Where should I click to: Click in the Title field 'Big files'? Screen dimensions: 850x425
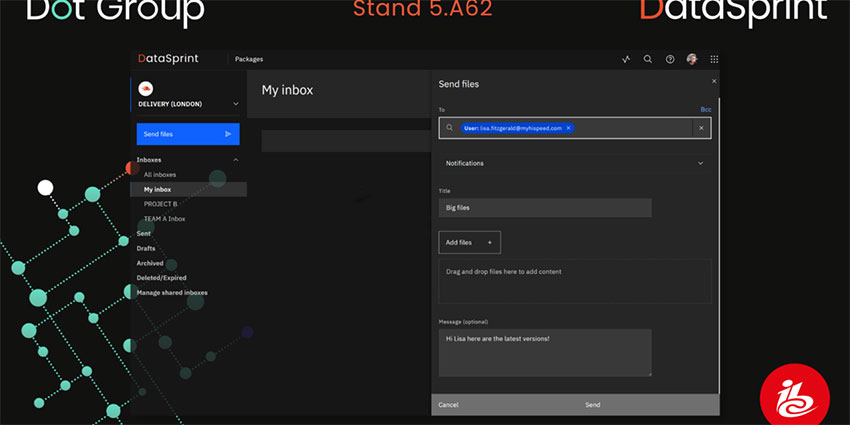click(x=544, y=208)
